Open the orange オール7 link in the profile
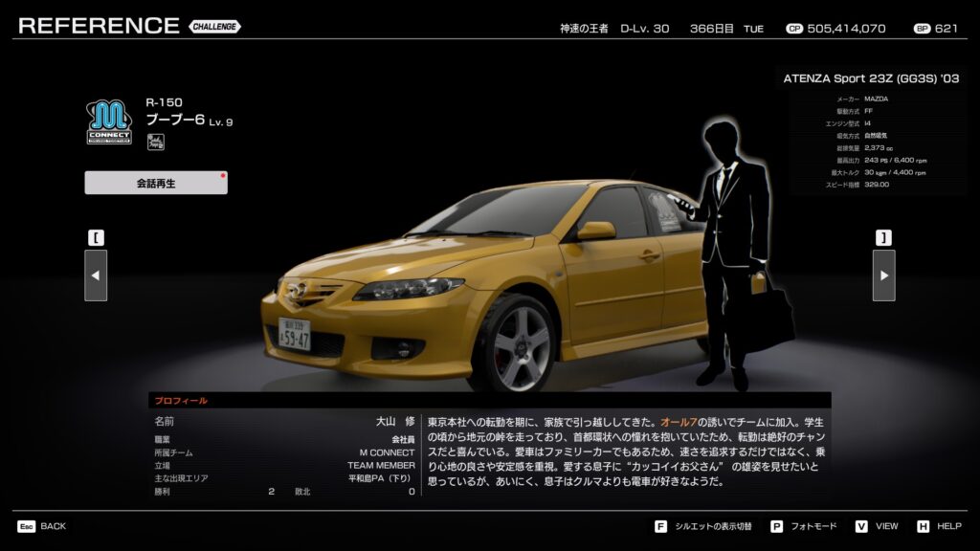 click(679, 422)
